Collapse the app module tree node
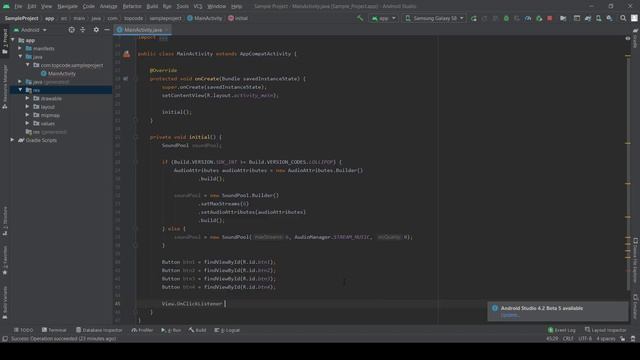 pos(13,40)
